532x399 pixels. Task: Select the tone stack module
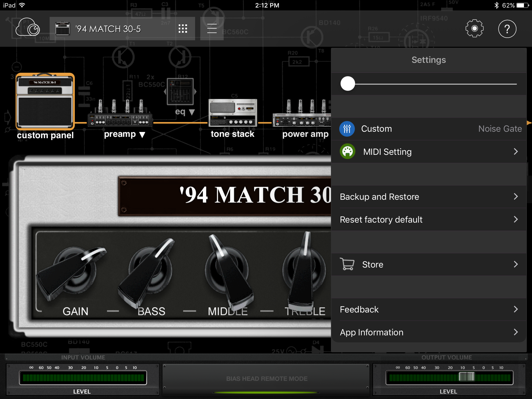[x=233, y=113]
